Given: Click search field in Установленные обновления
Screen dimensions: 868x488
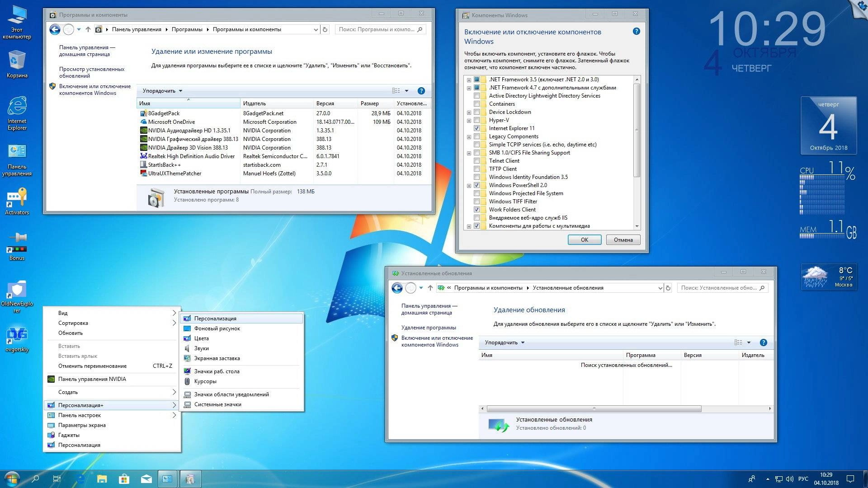Looking at the screenshot, I should coord(722,288).
